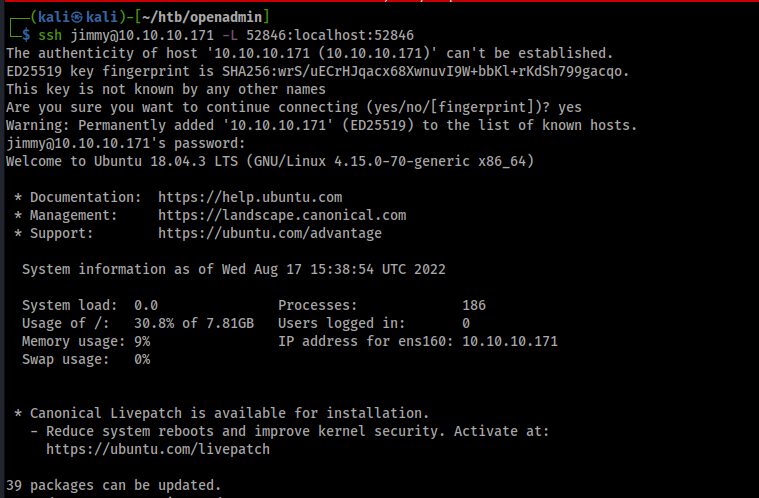Image resolution: width=759 pixels, height=498 pixels.
Task: Click the kali user name in prompt
Action: tap(53, 17)
